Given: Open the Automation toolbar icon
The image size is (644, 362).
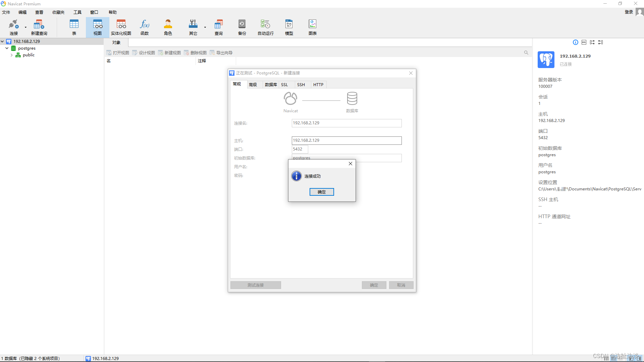Looking at the screenshot, I should [265, 27].
